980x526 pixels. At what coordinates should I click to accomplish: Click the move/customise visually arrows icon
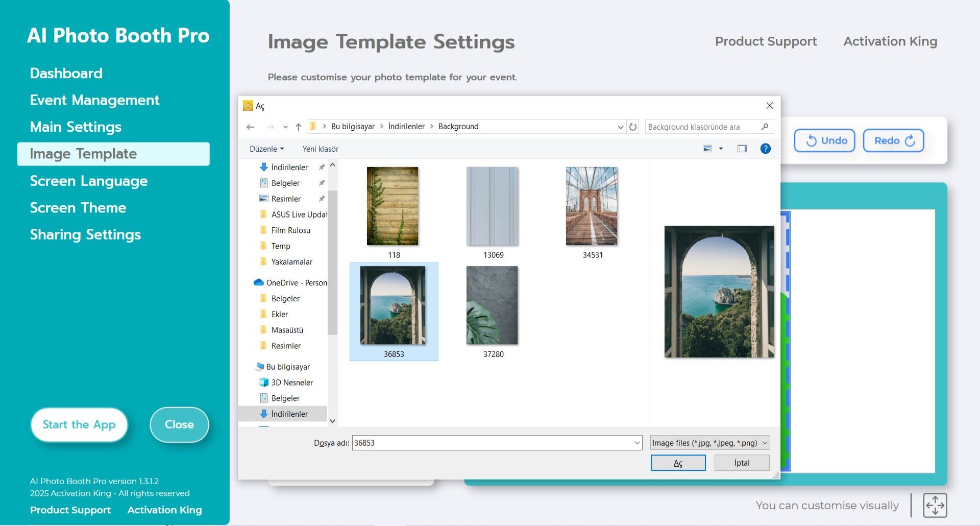click(x=935, y=505)
